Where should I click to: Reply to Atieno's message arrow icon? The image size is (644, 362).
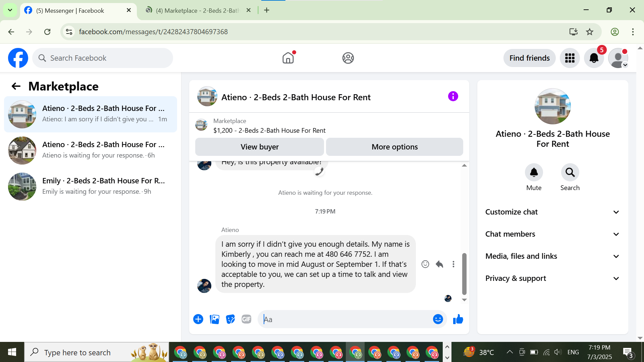pyautogui.click(x=439, y=264)
